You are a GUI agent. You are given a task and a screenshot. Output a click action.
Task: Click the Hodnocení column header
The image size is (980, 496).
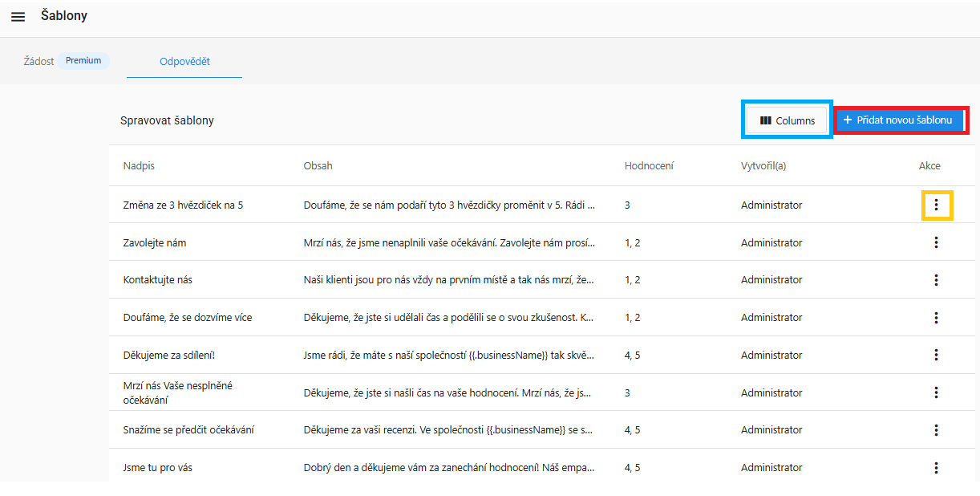click(x=649, y=166)
